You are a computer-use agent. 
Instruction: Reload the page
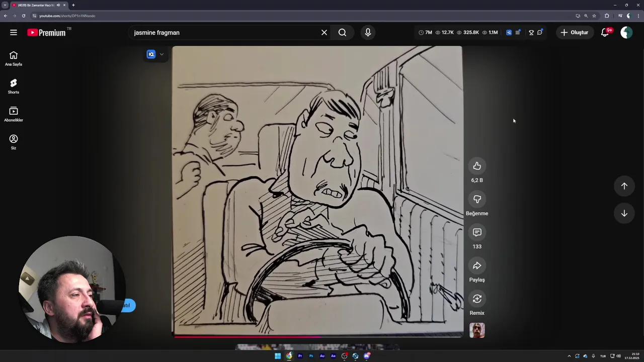(23, 16)
